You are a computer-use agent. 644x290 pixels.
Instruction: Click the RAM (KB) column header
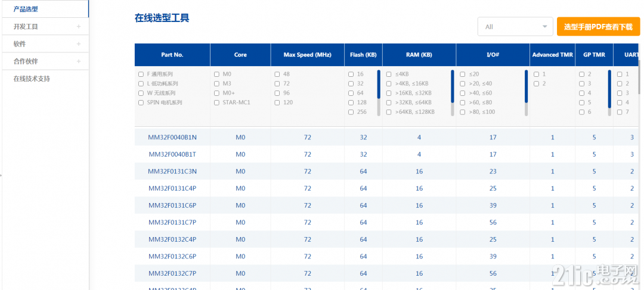coord(419,55)
